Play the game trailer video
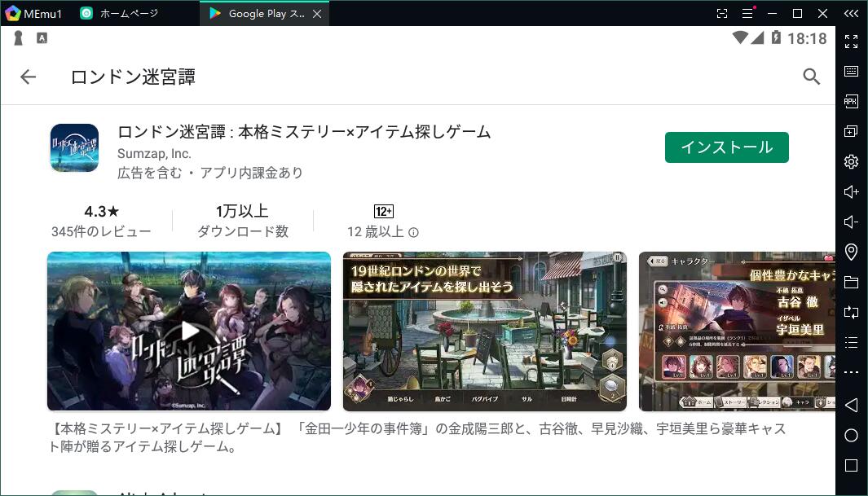The height and width of the screenshot is (496, 868). (x=188, y=331)
